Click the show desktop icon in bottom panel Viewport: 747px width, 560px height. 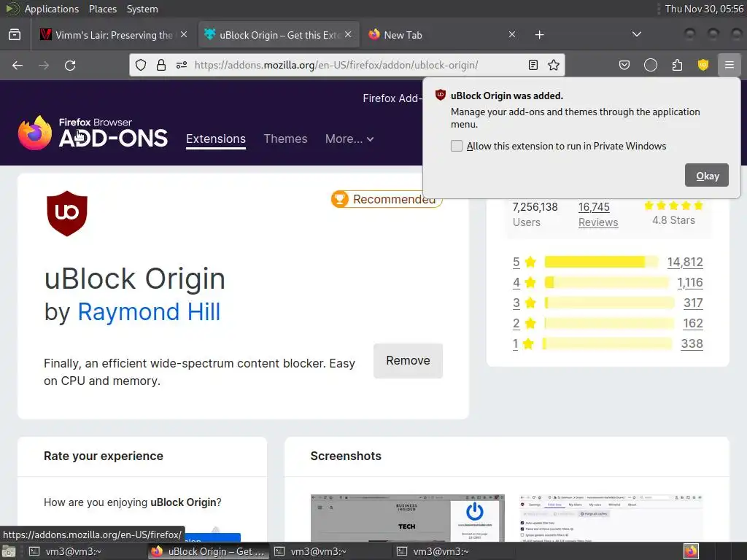click(8, 551)
